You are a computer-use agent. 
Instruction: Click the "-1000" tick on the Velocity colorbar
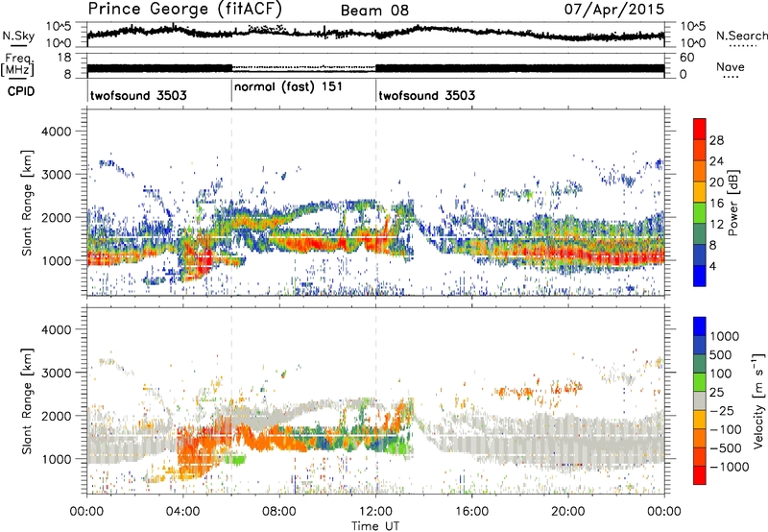coord(729,467)
